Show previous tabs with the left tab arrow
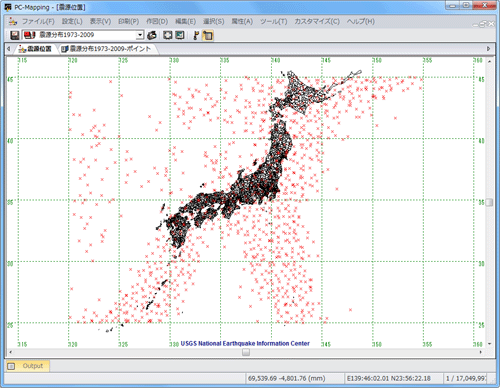The image size is (500, 388). (x=9, y=49)
